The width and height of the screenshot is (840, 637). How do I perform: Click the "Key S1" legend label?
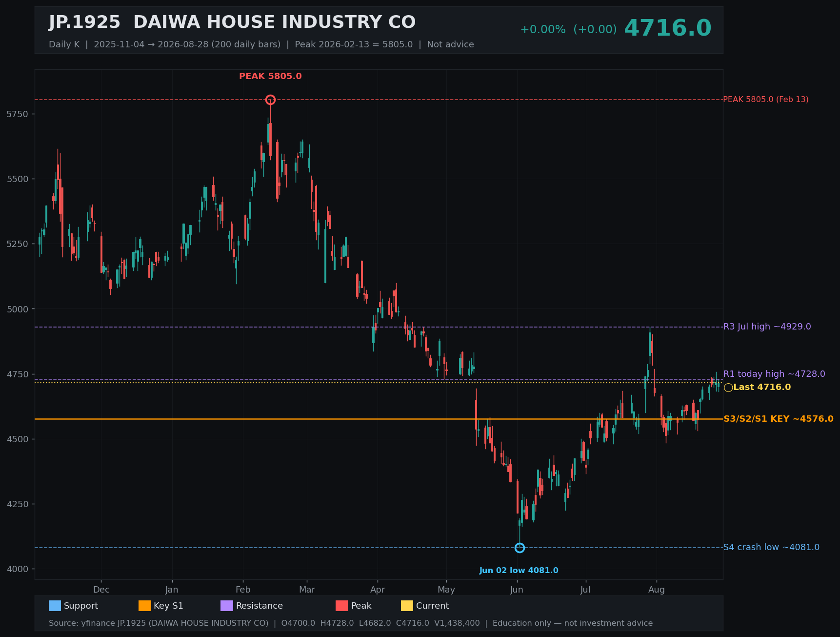(168, 606)
